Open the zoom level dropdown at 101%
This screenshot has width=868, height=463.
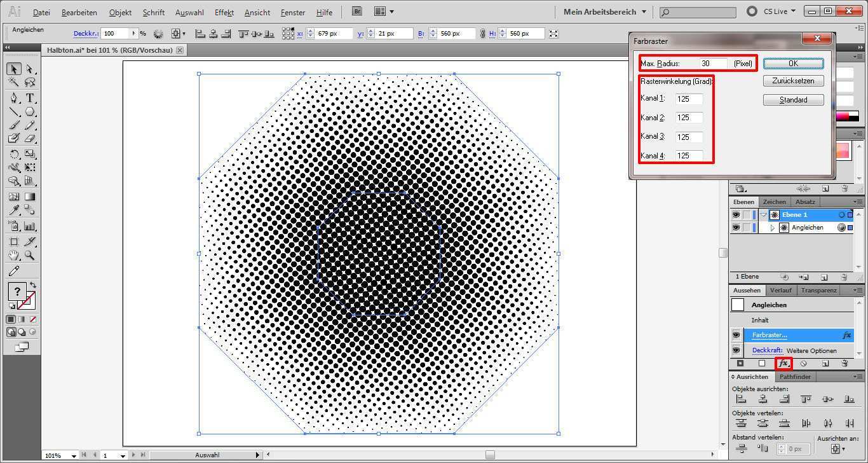[x=74, y=455]
